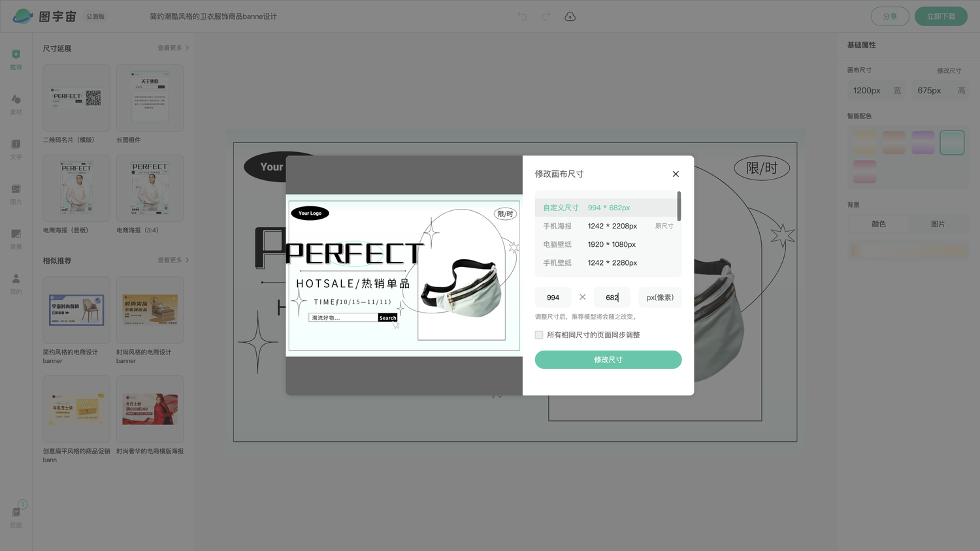Open the px(像素) unit dropdown
This screenshot has height=551, width=980.
660,298
